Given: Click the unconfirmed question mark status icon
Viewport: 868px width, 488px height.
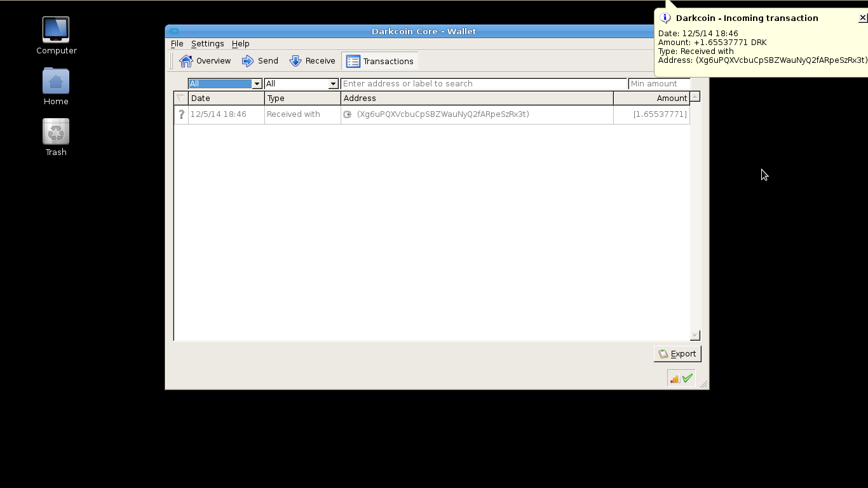Looking at the screenshot, I should point(181,114).
